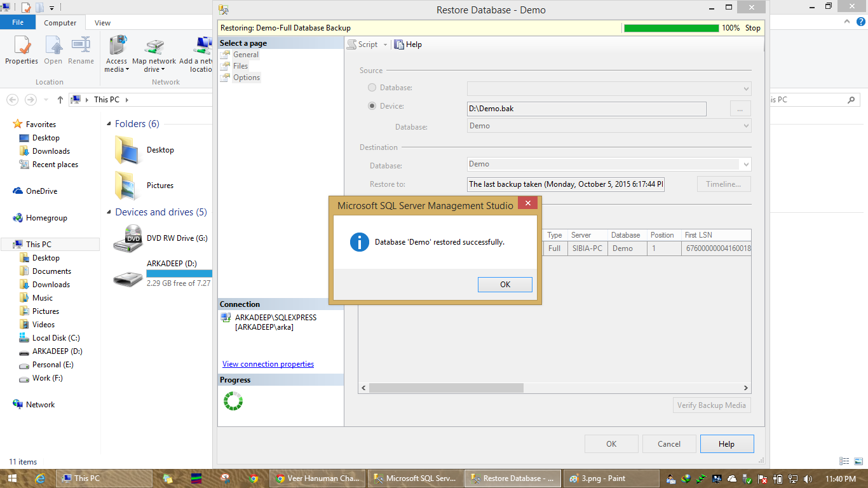868x488 pixels.
Task: Click the Restore Database OK button at bottom
Action: [611, 444]
